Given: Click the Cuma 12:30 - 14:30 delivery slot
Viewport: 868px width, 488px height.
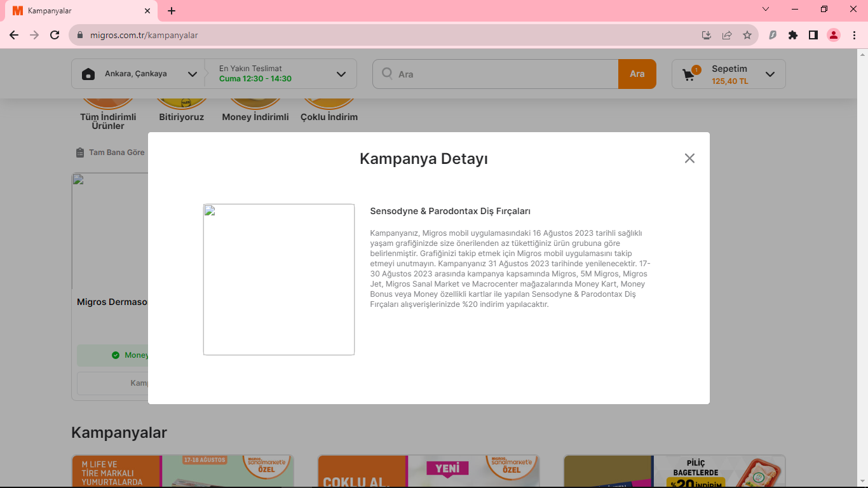Looking at the screenshot, I should tap(255, 79).
